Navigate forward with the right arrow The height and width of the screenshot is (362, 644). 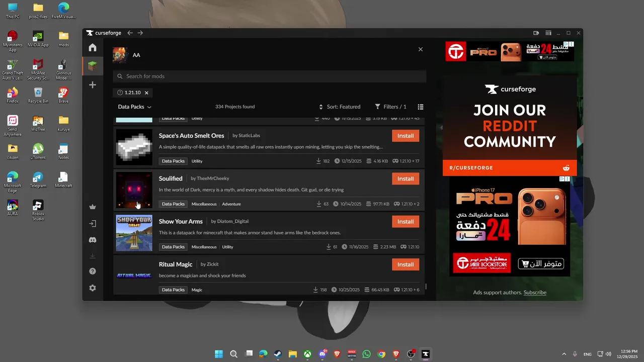pyautogui.click(x=140, y=33)
